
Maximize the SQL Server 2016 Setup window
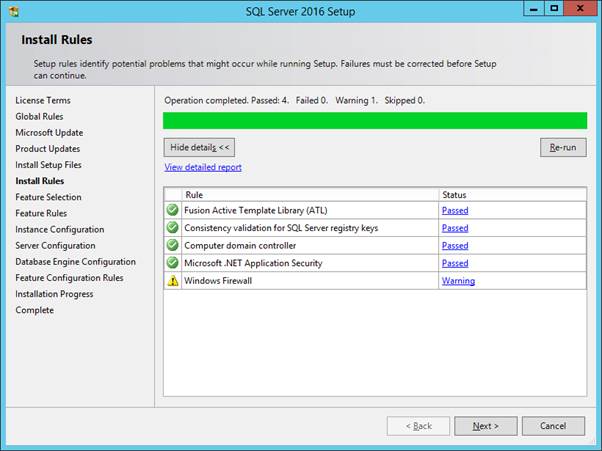(554, 8)
